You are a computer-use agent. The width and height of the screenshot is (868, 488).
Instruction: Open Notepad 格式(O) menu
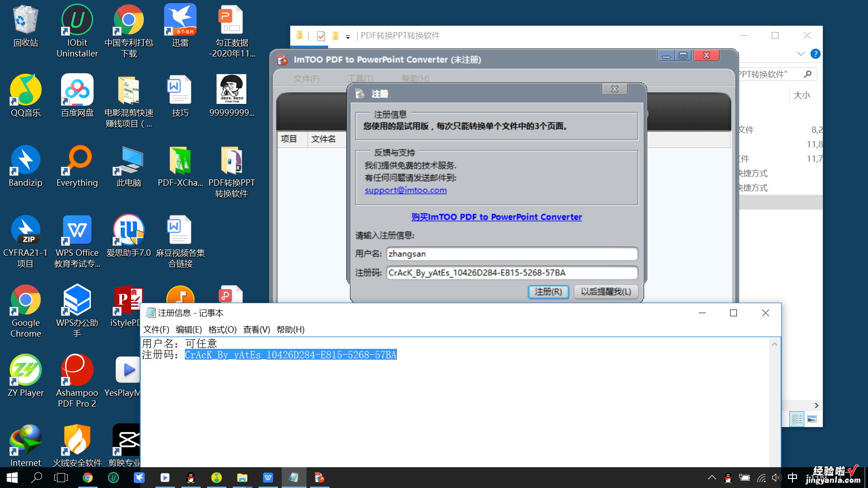[x=222, y=330]
